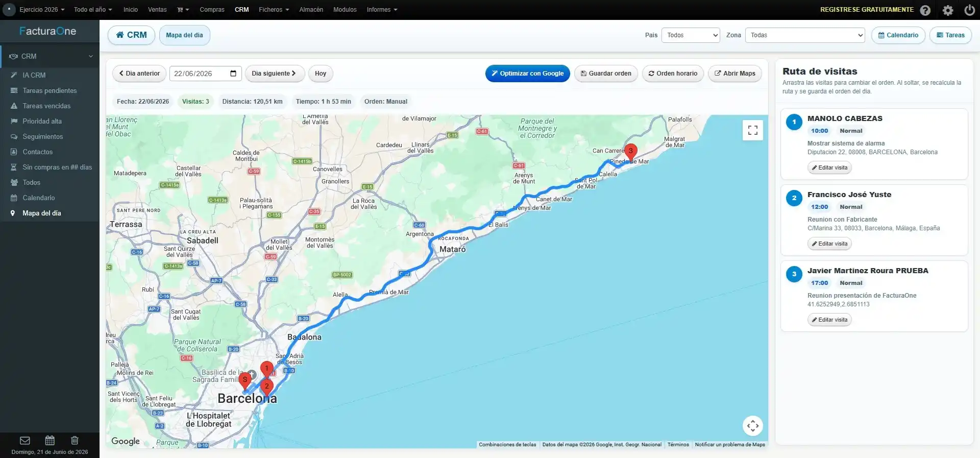Open the CRM top menu
The width and height of the screenshot is (980, 458).
[x=242, y=10]
